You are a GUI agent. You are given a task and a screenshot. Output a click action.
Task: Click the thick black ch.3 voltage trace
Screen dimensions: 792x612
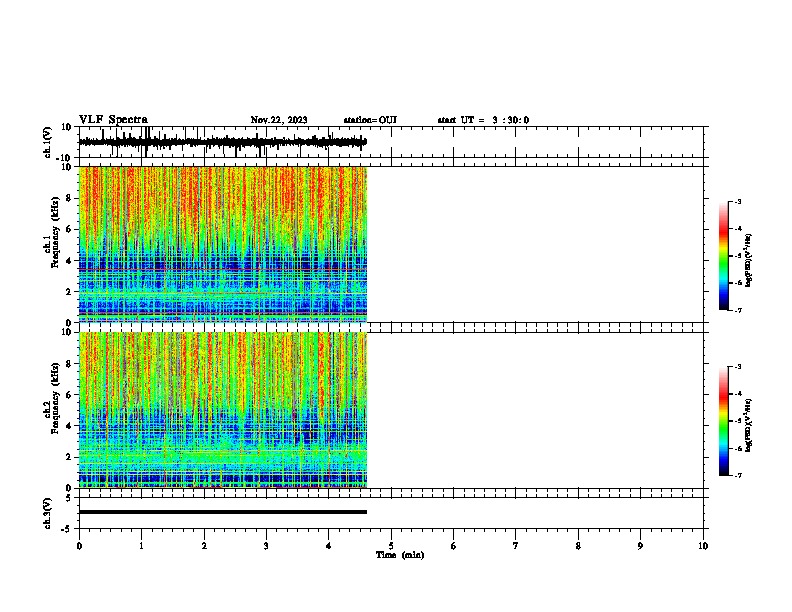(x=223, y=512)
